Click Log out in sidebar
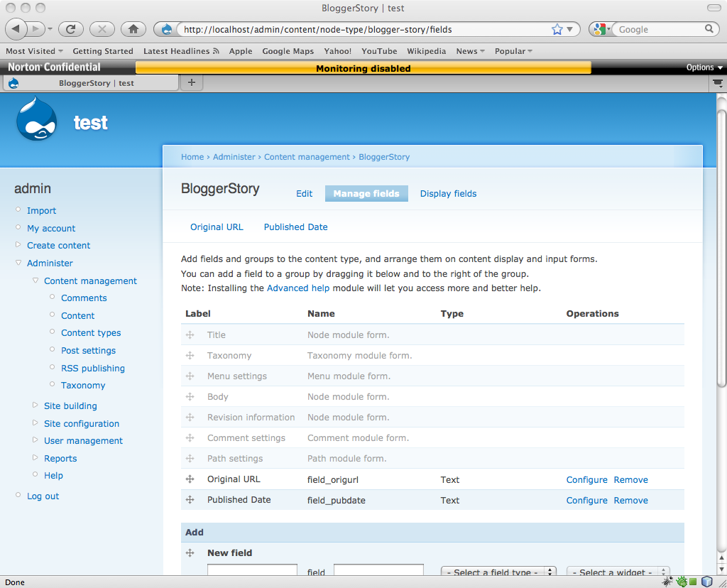The image size is (727, 588). pos(43,496)
